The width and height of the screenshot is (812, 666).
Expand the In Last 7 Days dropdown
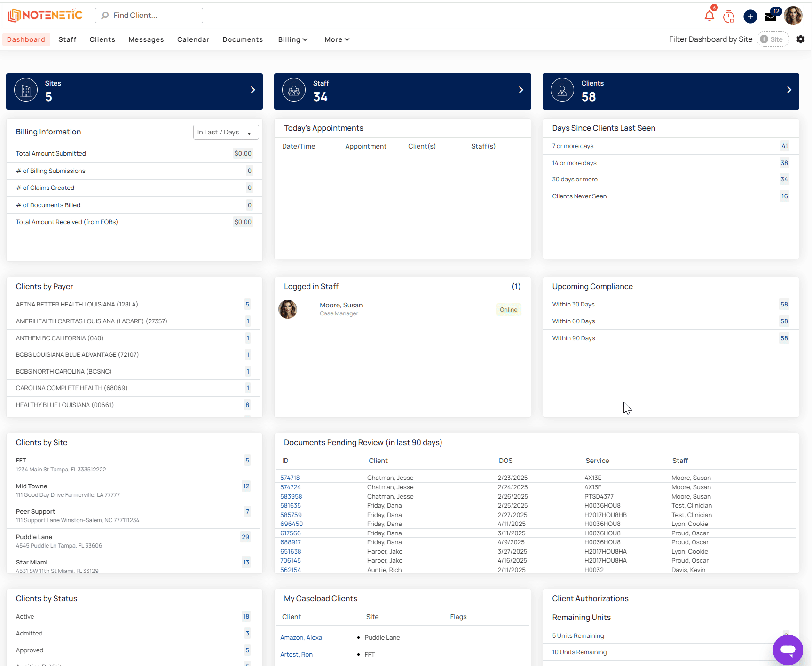pyautogui.click(x=226, y=133)
